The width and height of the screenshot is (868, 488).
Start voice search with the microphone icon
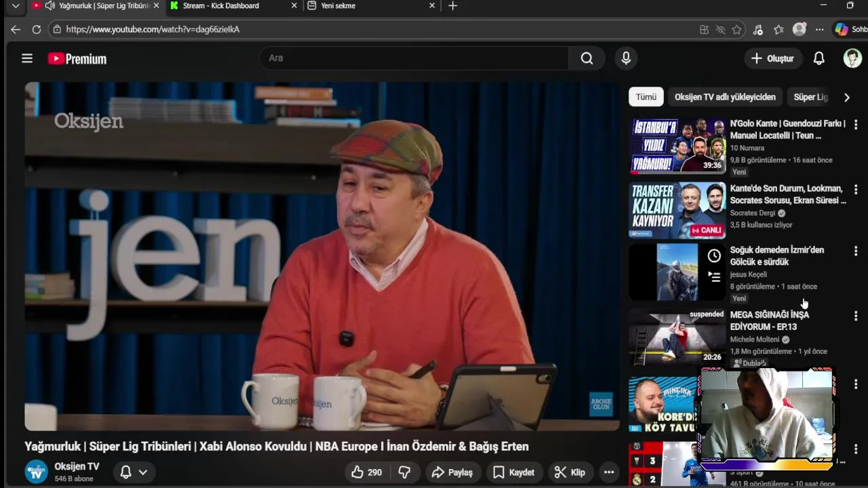pos(626,58)
